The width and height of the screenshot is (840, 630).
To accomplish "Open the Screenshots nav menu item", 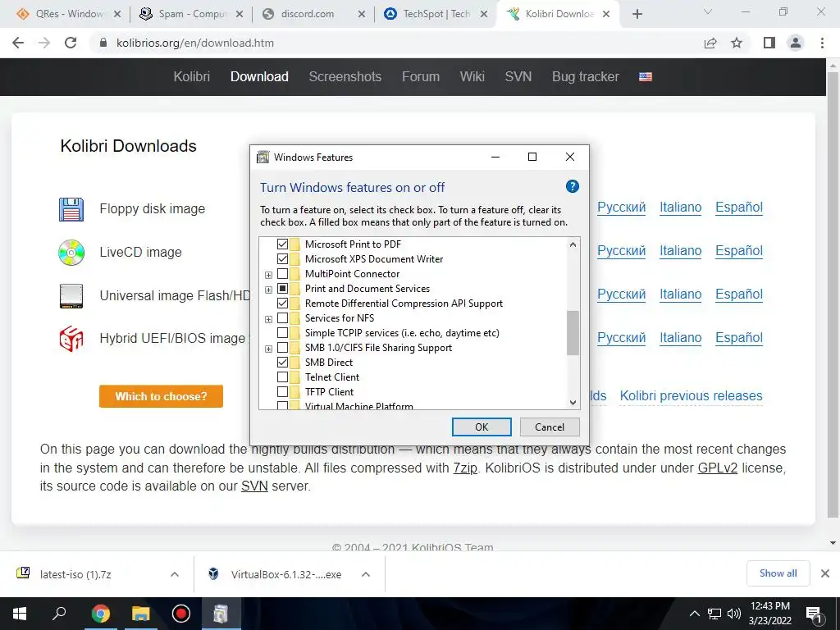I will (x=345, y=76).
